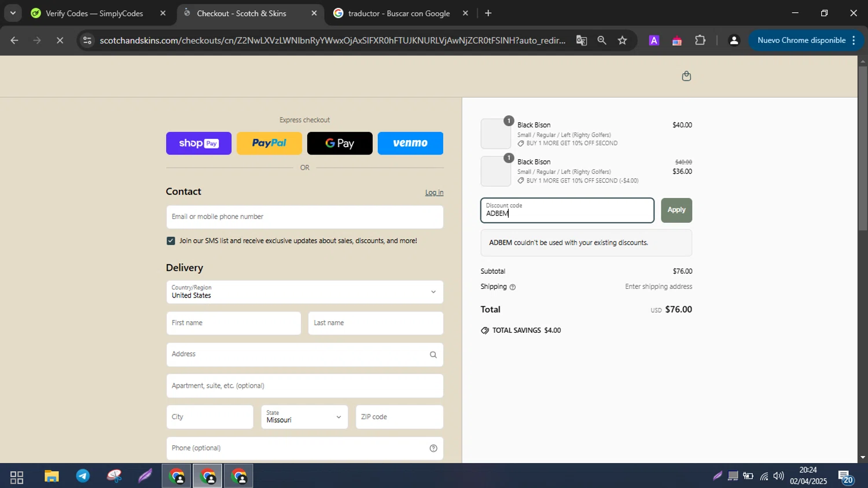868x488 pixels.
Task: Switch to traductor Google search tab
Action: (x=399, y=13)
